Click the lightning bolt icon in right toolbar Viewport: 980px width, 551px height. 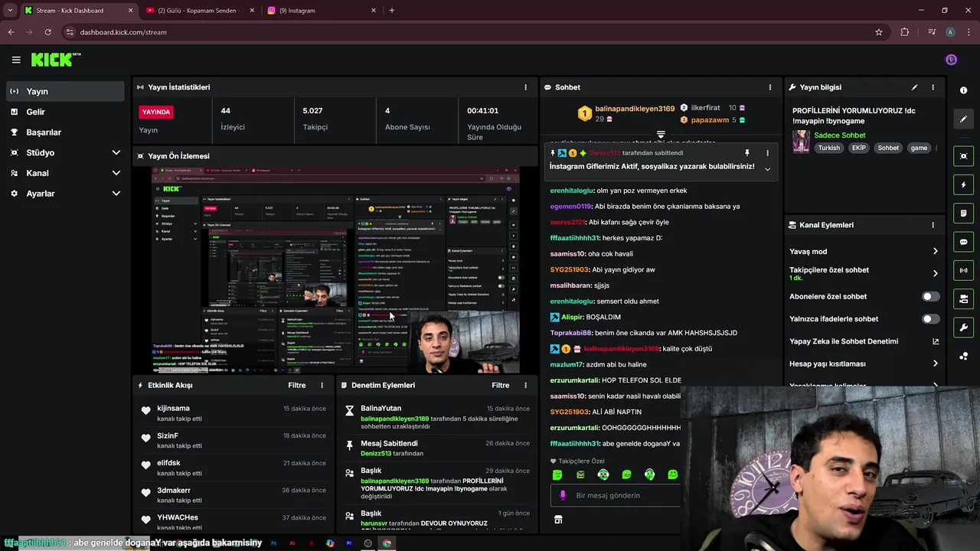click(x=963, y=184)
